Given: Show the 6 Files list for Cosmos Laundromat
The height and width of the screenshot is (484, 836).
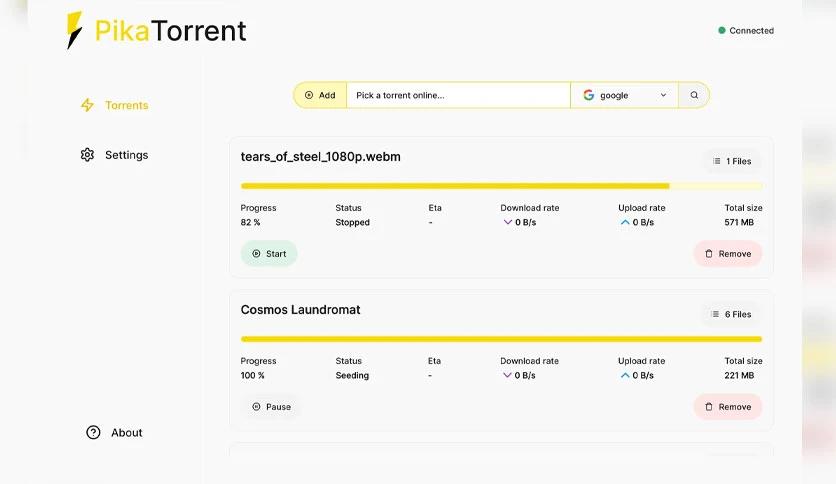Looking at the screenshot, I should coord(732,314).
